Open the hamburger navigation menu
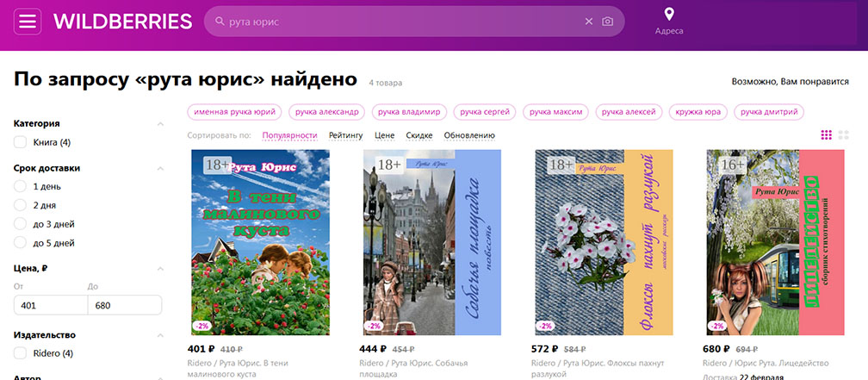This screenshot has width=868, height=380. pos(28,22)
